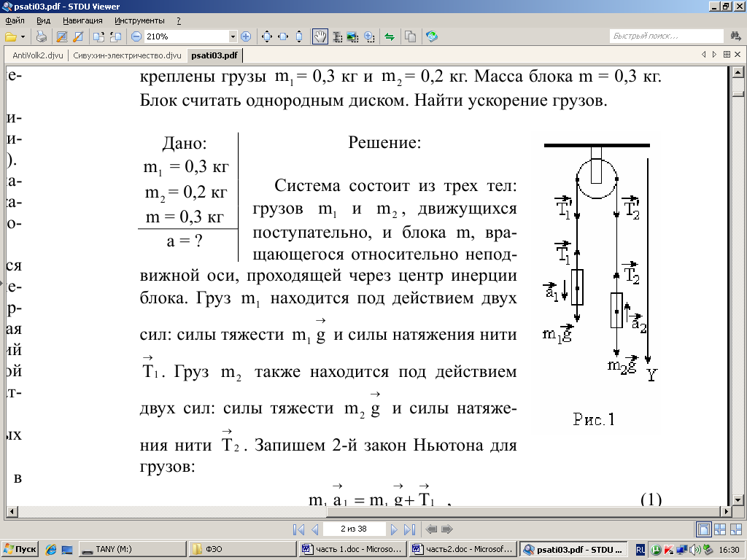Fit page height to window
Image resolution: width=747 pixels, height=560 pixels.
click(x=299, y=36)
